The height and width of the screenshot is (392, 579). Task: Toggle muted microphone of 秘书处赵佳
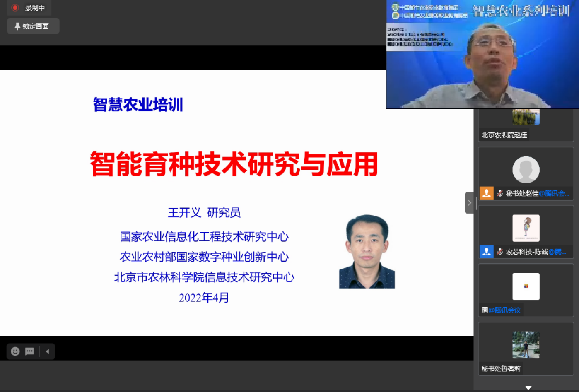[x=500, y=193]
